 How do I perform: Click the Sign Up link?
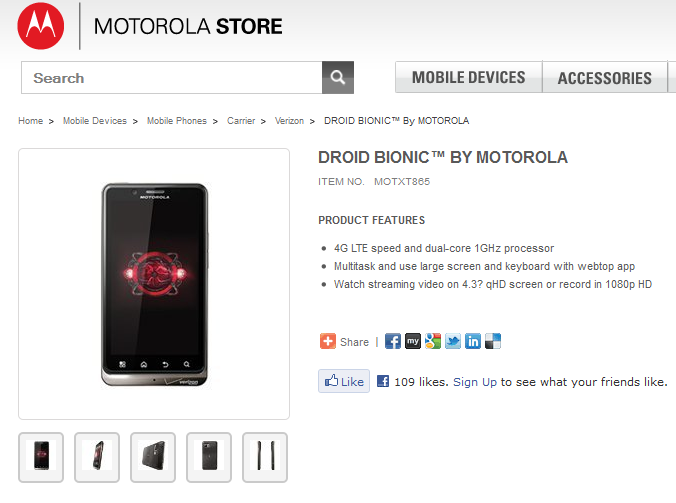click(475, 382)
